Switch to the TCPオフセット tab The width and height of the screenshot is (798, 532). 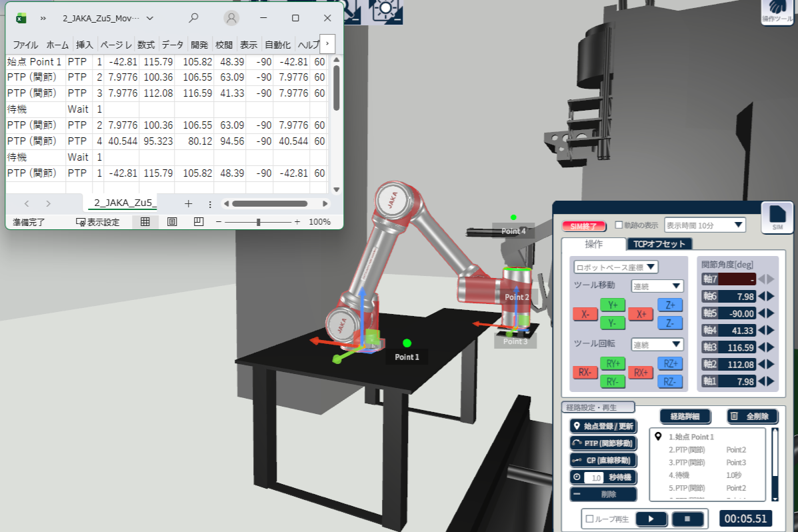pos(659,244)
